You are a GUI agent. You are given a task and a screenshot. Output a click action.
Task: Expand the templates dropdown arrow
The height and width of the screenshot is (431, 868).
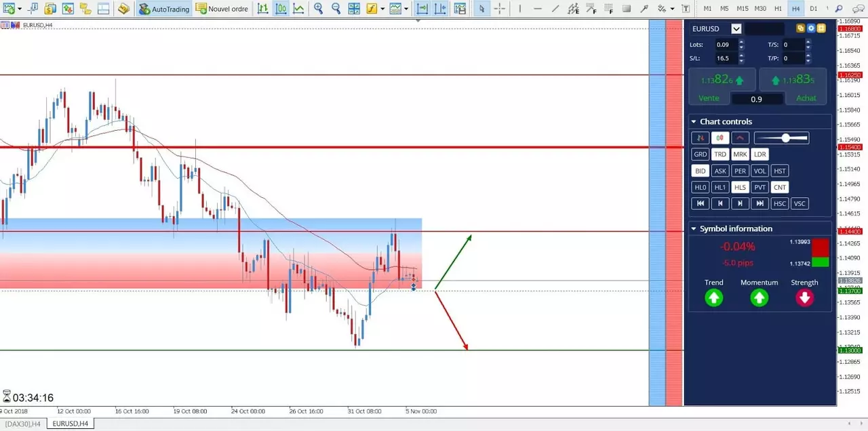[407, 9]
